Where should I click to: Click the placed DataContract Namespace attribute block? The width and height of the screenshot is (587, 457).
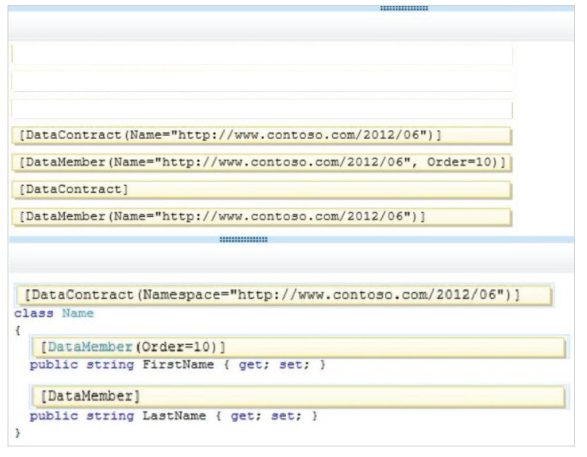point(284,295)
